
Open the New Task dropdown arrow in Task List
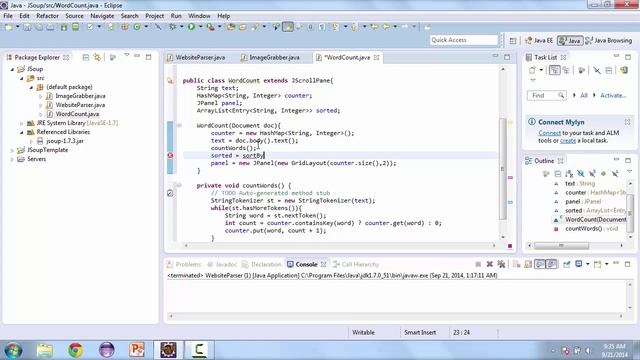(x=541, y=70)
